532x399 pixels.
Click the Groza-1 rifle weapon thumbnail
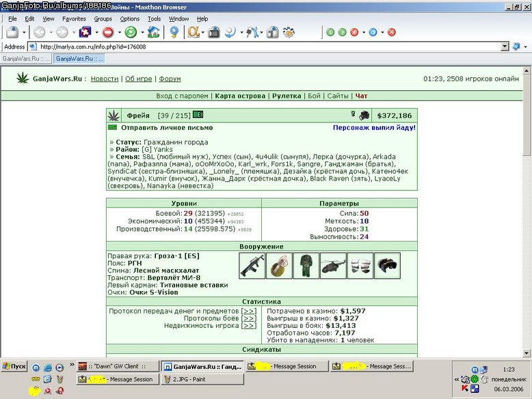tap(252, 266)
